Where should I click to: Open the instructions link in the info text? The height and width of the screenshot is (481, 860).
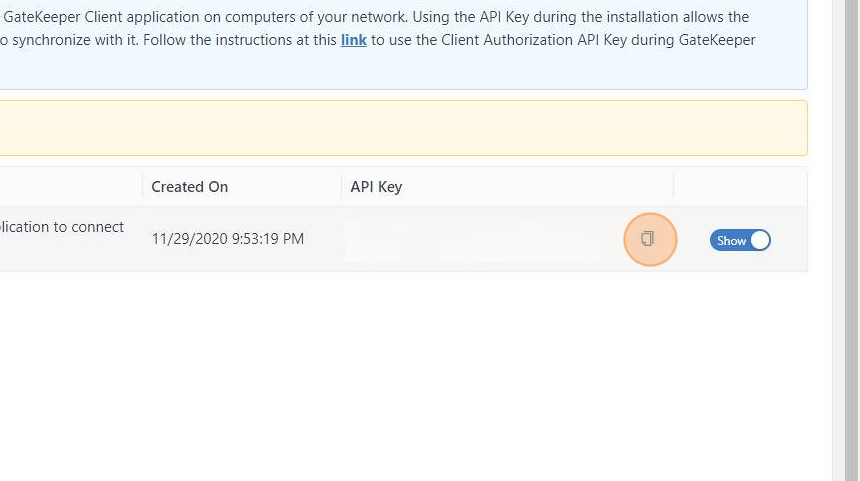click(354, 40)
